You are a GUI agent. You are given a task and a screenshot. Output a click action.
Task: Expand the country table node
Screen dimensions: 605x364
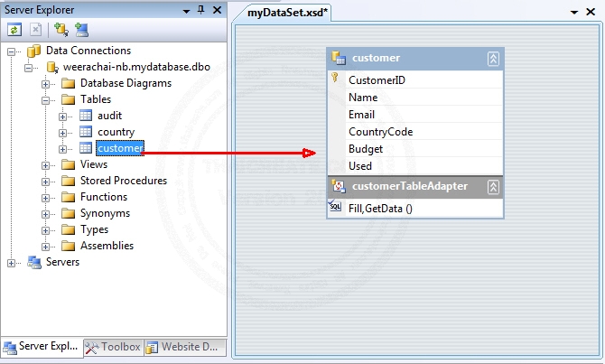[62, 133]
